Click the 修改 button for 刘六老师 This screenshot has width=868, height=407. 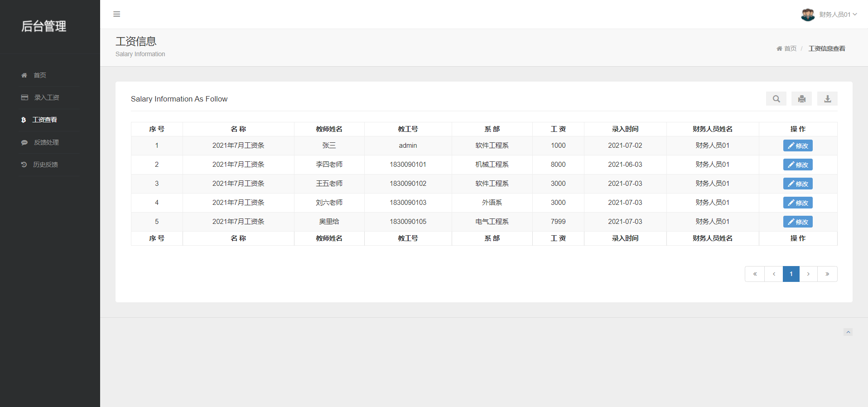tap(798, 203)
